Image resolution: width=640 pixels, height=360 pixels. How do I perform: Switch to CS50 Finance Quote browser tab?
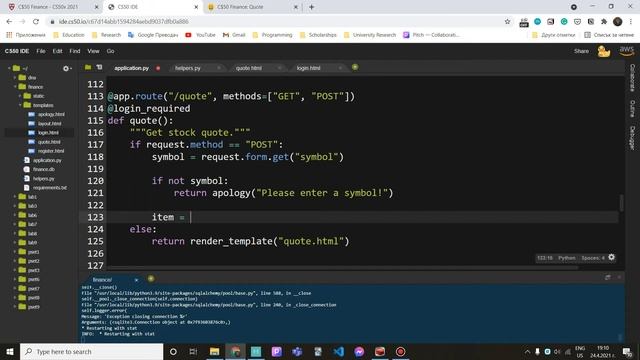(x=240, y=7)
